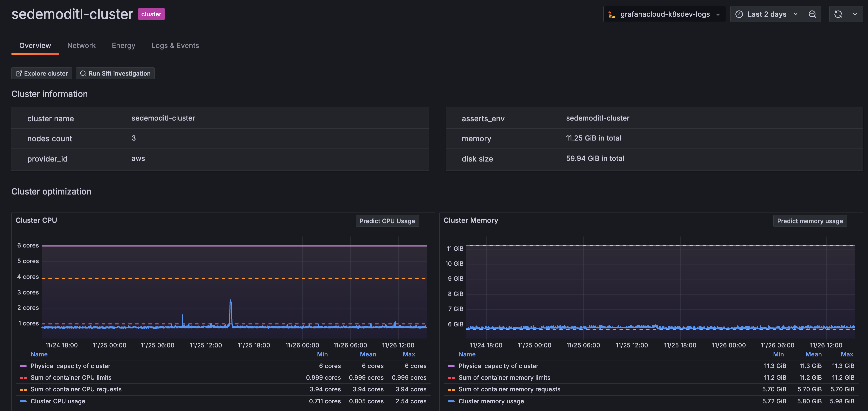Toggle Sum of container CPU limits series

click(x=71, y=377)
